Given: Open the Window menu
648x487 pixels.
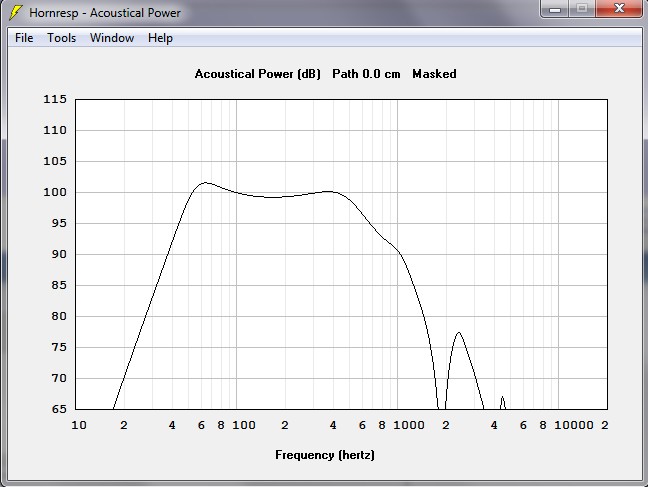Looking at the screenshot, I should tap(112, 38).
